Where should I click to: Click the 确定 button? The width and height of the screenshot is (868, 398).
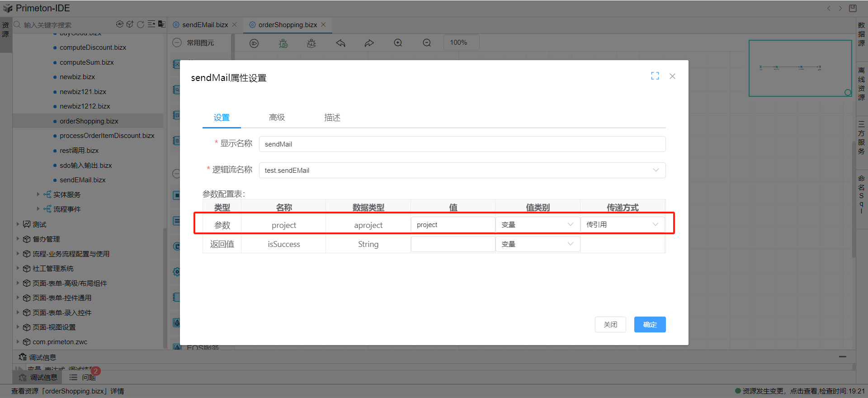point(650,324)
